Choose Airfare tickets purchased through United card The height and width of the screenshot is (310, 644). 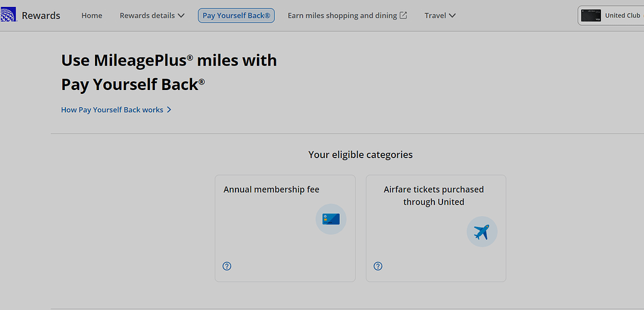(x=436, y=228)
